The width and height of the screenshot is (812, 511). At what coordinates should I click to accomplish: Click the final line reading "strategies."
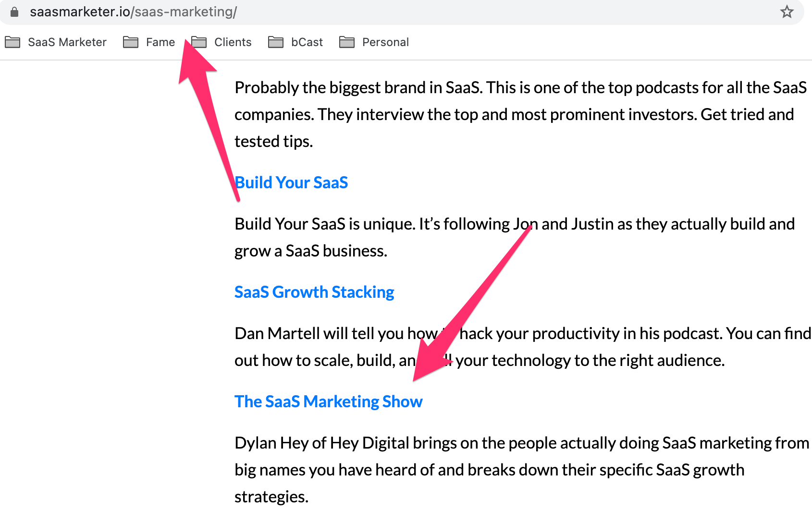pyautogui.click(x=271, y=497)
